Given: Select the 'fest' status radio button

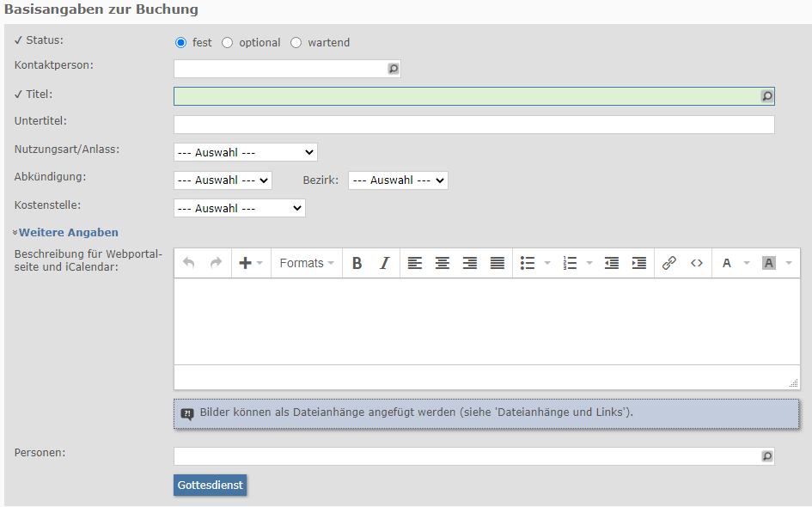Looking at the screenshot, I should (x=180, y=42).
